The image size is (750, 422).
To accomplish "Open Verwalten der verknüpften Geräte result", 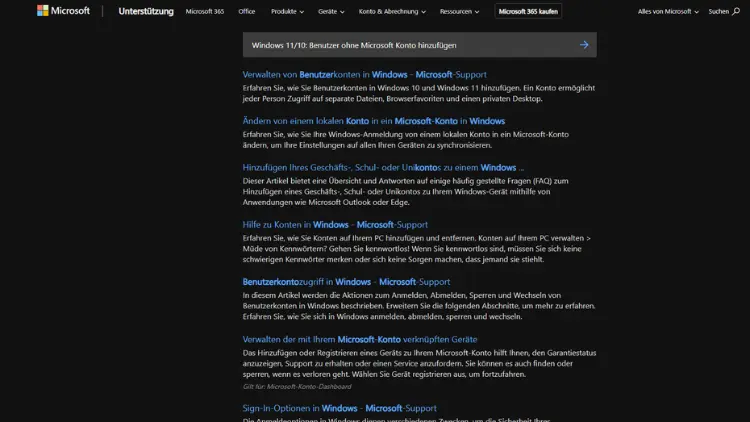I will (x=360, y=339).
